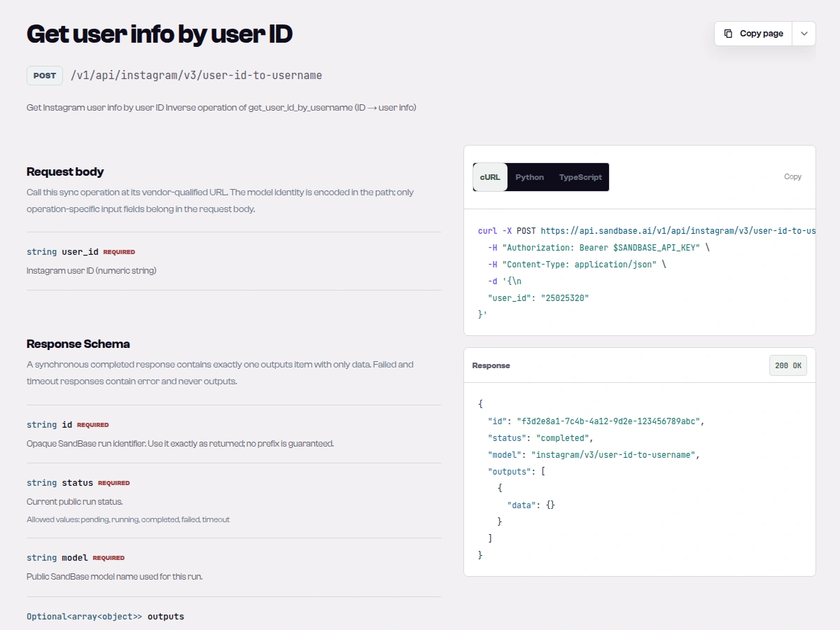The image size is (840, 630).
Task: Click the user_id parameter name
Action: (80, 251)
